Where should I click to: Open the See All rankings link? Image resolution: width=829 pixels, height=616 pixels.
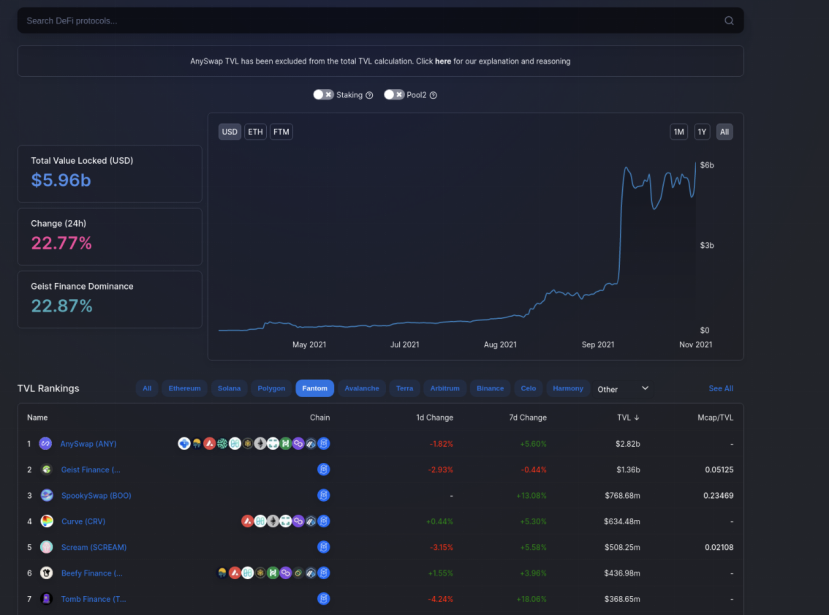[721, 389]
